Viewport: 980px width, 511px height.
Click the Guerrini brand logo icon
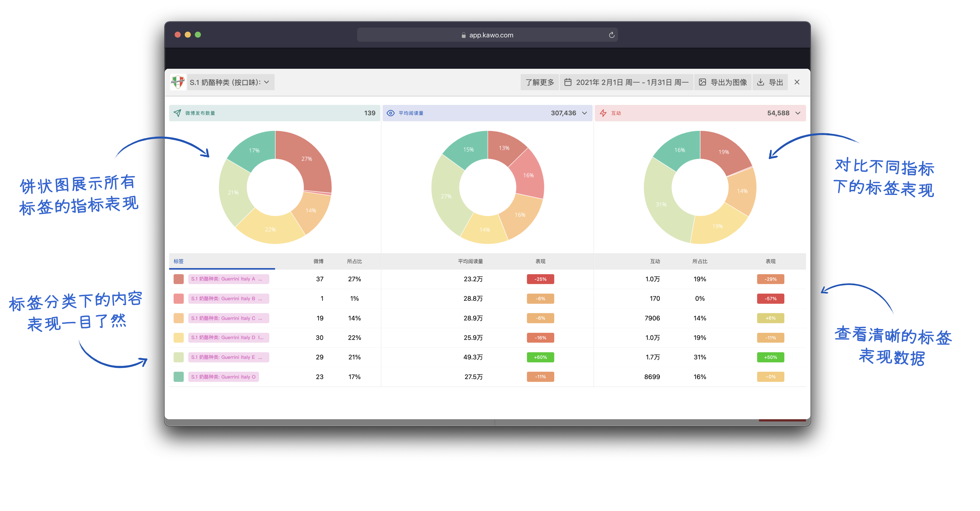[x=178, y=82]
